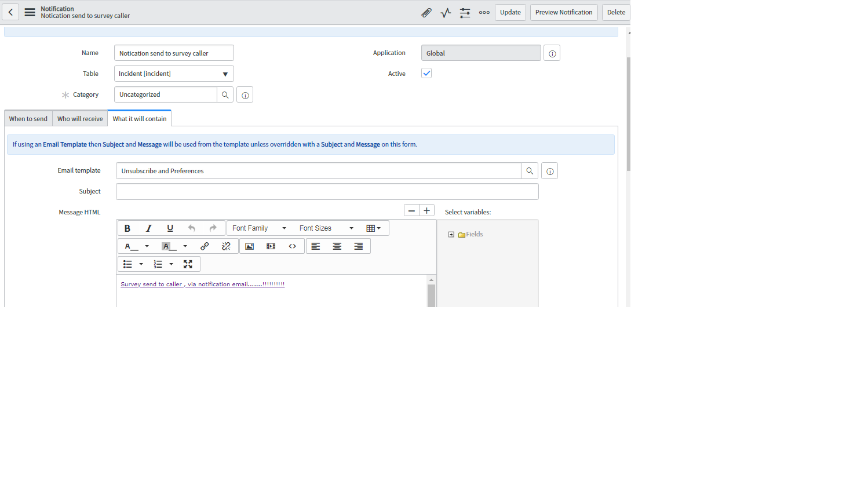
Task: Insert a bullet list
Action: pyautogui.click(x=127, y=264)
